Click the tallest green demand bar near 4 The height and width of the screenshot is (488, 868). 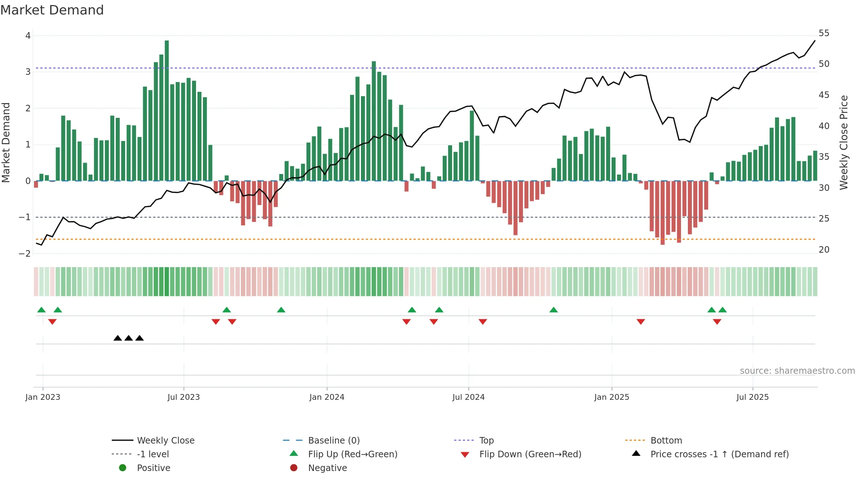[167, 111]
